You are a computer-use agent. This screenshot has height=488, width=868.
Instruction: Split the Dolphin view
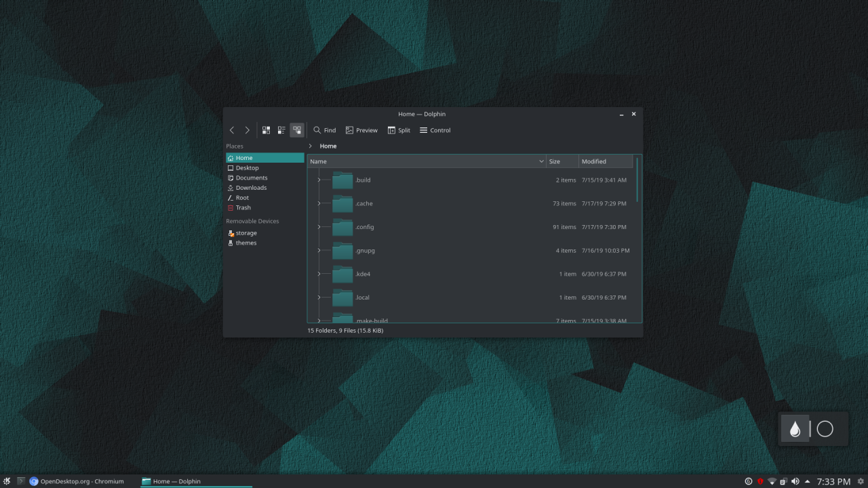pos(399,130)
